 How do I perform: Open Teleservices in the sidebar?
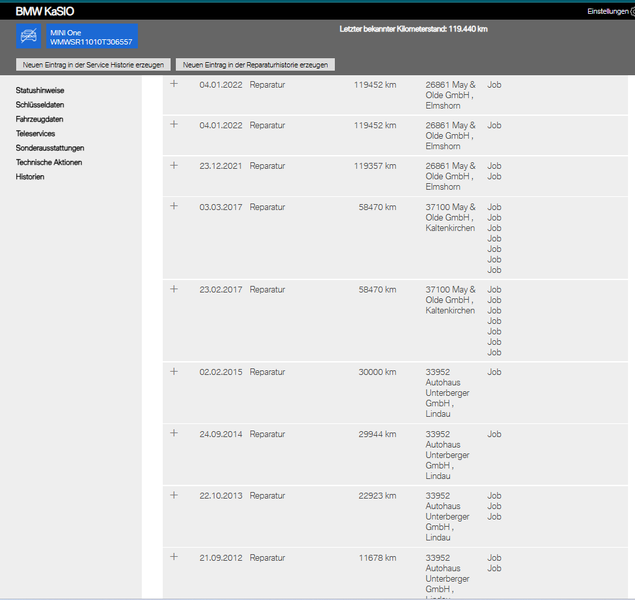(x=36, y=134)
